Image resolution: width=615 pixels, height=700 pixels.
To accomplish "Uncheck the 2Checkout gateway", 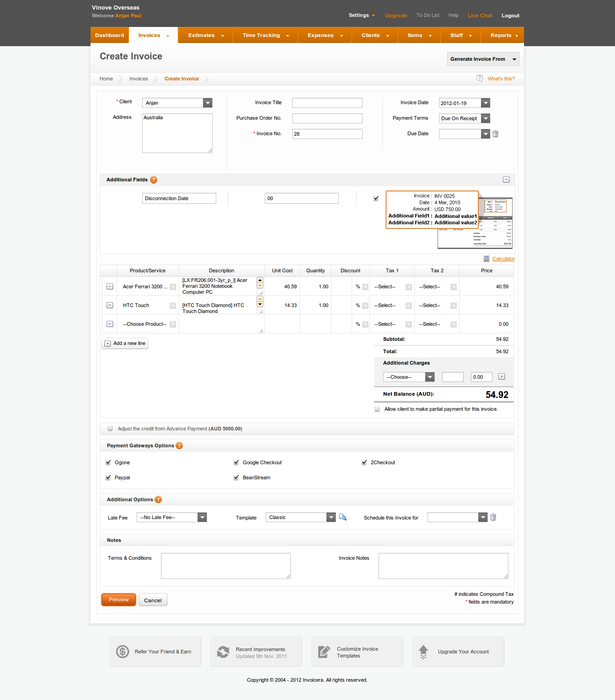I will click(364, 462).
